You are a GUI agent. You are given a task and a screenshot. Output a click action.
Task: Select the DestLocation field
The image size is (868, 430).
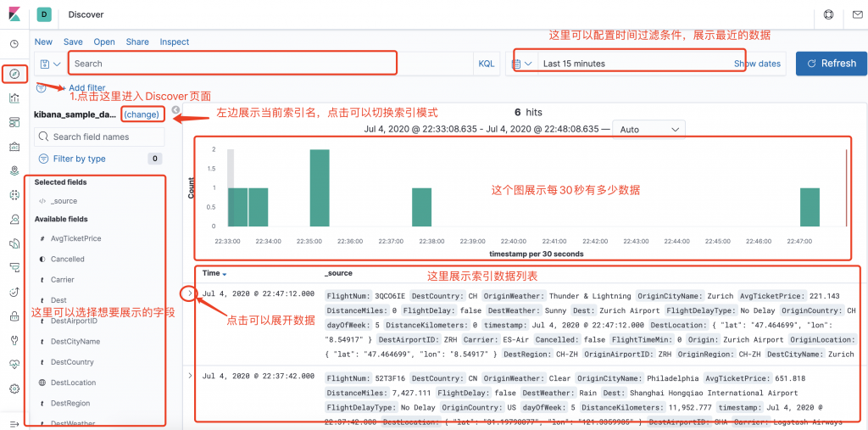(73, 383)
